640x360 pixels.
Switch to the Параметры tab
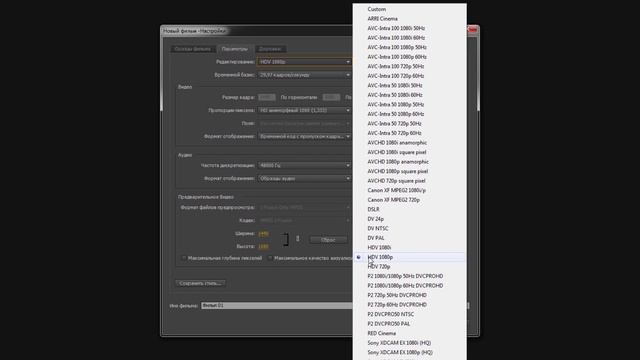(x=235, y=49)
